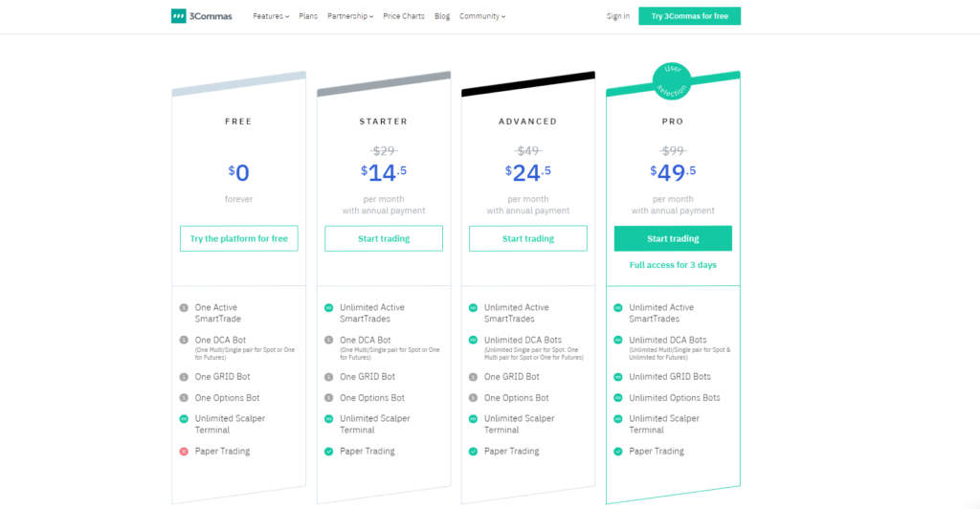Click red cross icon beside Free Paper Trading
Screen dimensions: 980x509
click(x=184, y=452)
